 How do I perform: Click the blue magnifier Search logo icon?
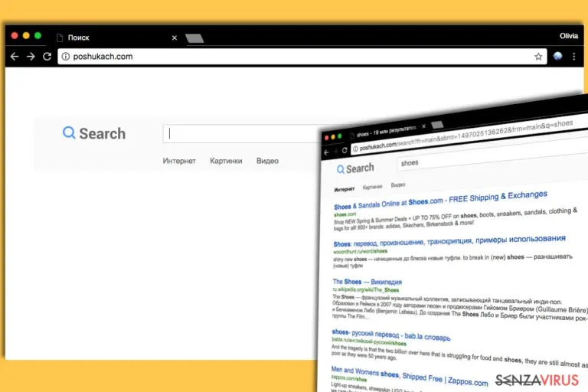69,132
